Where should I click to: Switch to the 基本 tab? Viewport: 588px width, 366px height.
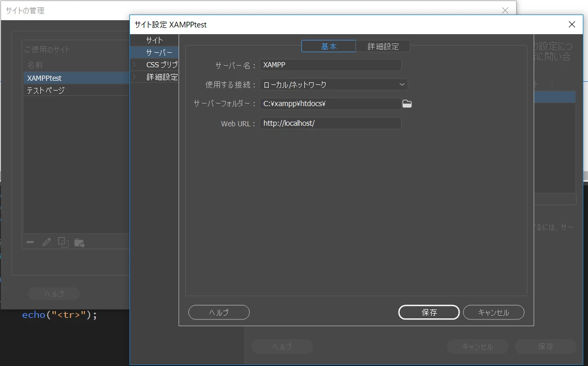coord(329,46)
